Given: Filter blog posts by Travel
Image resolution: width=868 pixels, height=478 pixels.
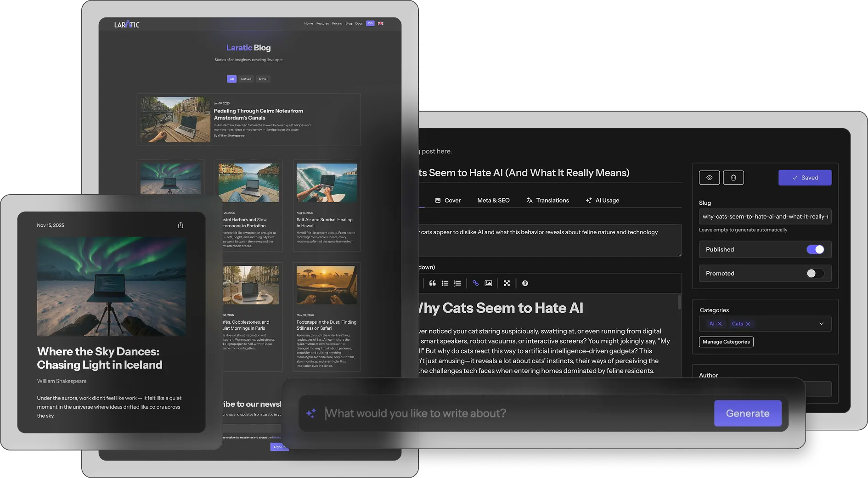Looking at the screenshot, I should tap(263, 79).
